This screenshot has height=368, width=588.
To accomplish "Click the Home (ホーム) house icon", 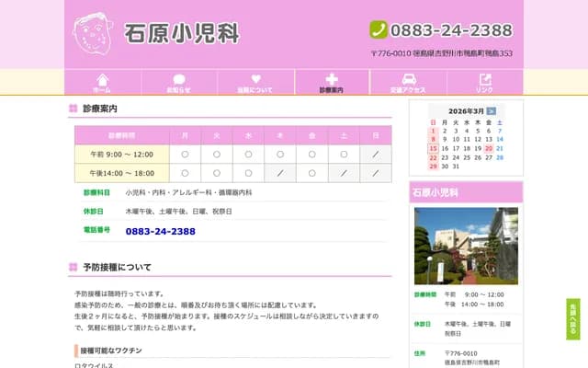I will (102, 80).
